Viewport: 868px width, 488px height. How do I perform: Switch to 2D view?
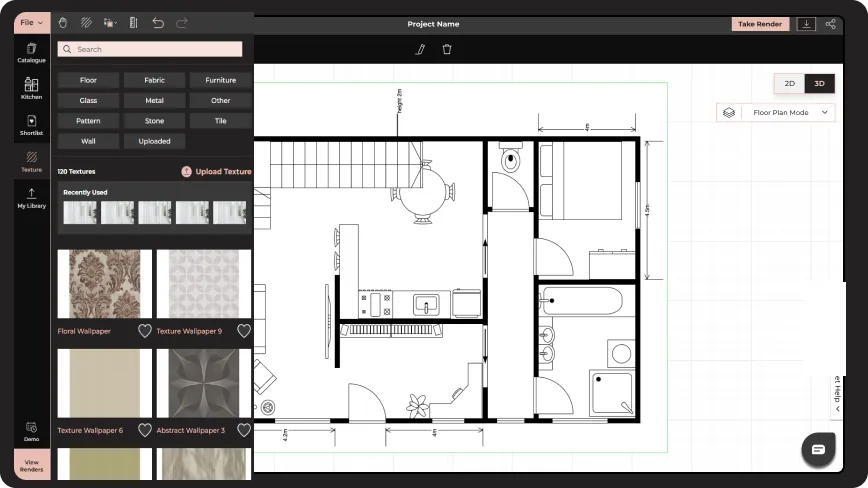point(789,84)
